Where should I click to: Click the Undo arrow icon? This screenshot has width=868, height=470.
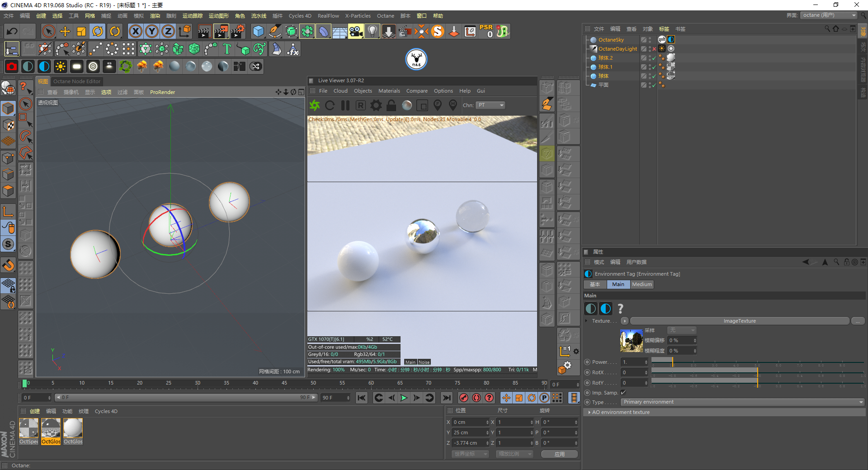tap(12, 31)
